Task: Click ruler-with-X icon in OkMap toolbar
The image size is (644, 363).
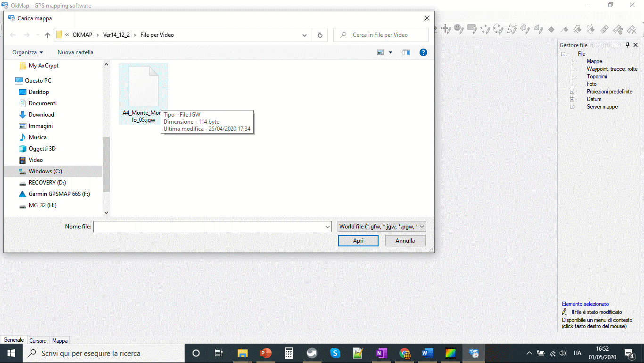Action: click(632, 29)
